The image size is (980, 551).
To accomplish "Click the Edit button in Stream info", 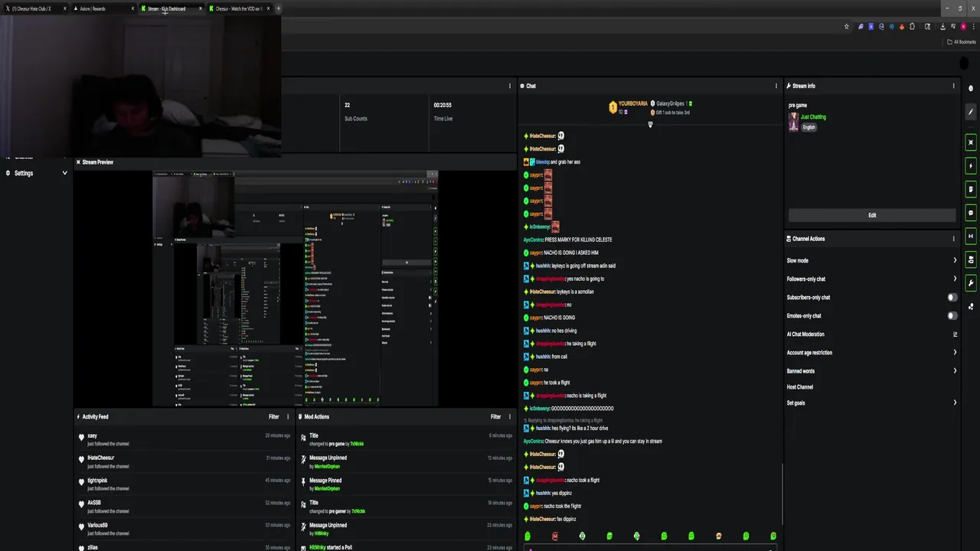I will (872, 215).
